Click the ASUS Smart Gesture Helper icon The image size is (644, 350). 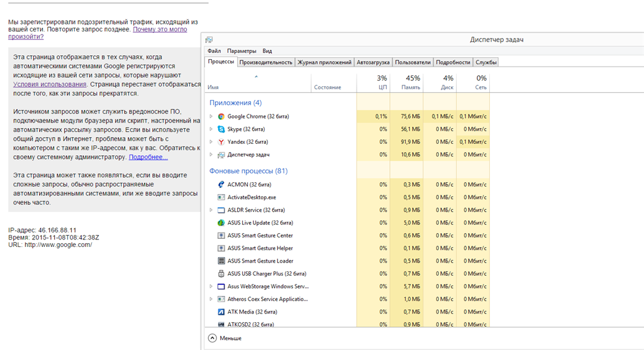(x=221, y=248)
